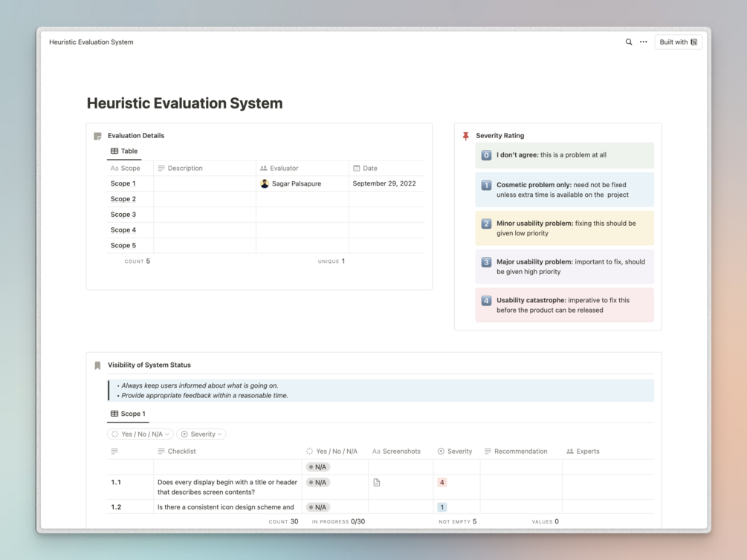Click the document icon in the Screenshots column
The image size is (747, 560).
click(x=376, y=482)
